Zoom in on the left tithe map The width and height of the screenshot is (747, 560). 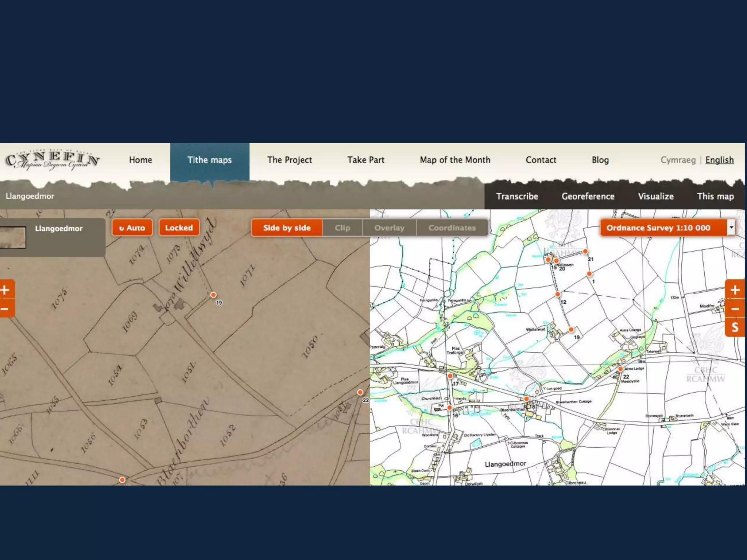tap(5, 290)
